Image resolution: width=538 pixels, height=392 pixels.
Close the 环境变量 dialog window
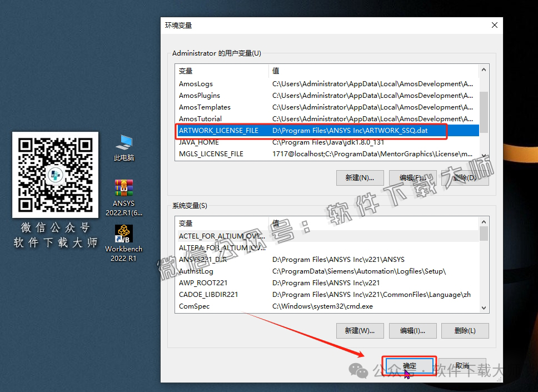coord(494,25)
